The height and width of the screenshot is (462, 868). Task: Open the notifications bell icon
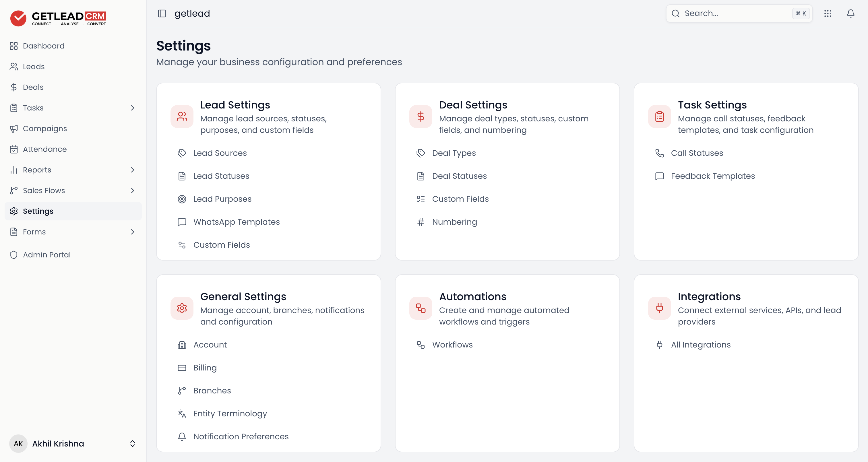[850, 13]
